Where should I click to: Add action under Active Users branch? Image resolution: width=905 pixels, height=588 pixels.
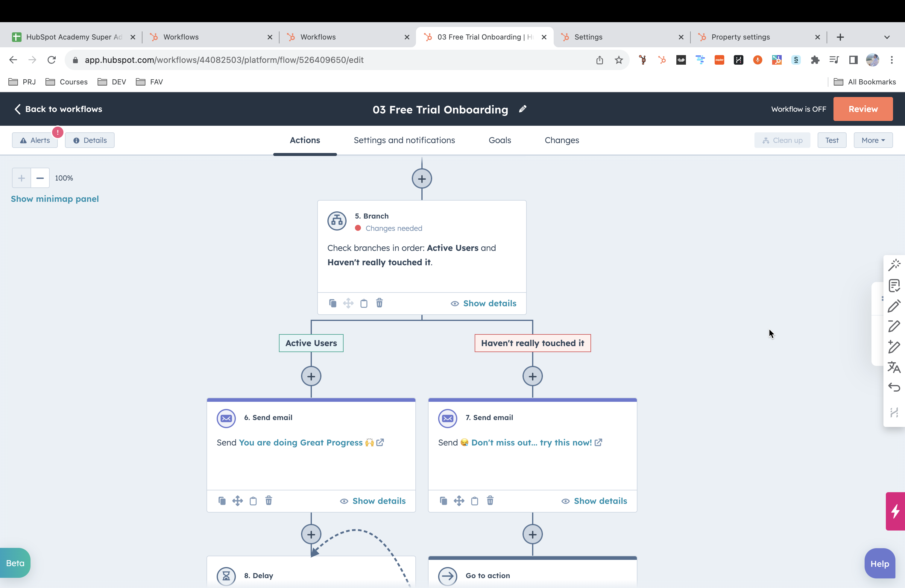[x=311, y=377]
